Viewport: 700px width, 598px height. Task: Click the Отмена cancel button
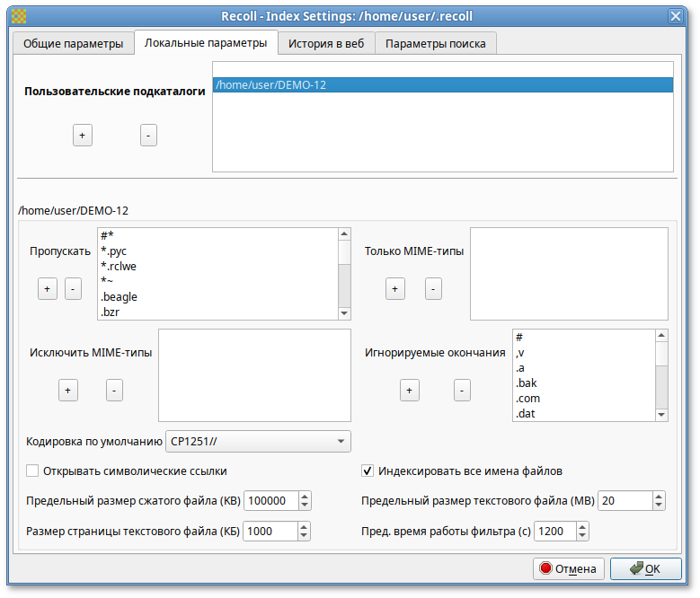pyautogui.click(x=568, y=568)
